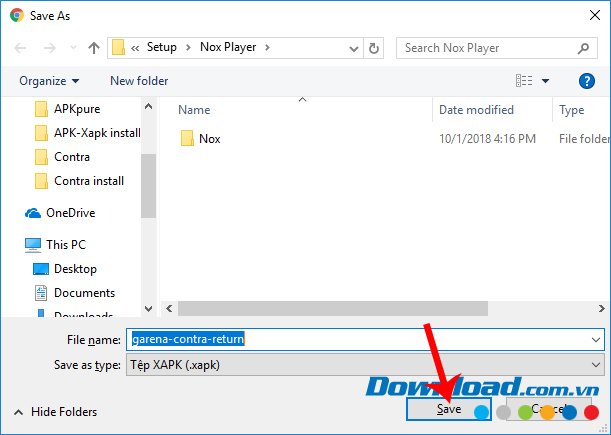This screenshot has width=611, height=435.
Task: Click the Contra install folder icon
Action: [41, 181]
